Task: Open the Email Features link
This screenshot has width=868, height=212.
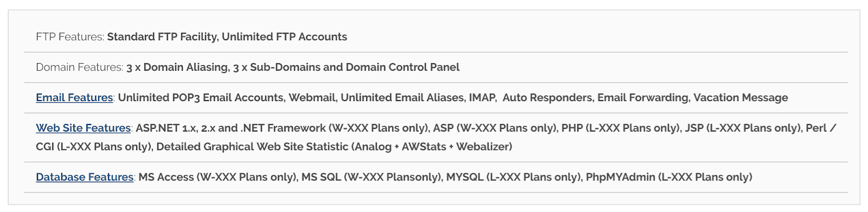Action: [x=74, y=98]
